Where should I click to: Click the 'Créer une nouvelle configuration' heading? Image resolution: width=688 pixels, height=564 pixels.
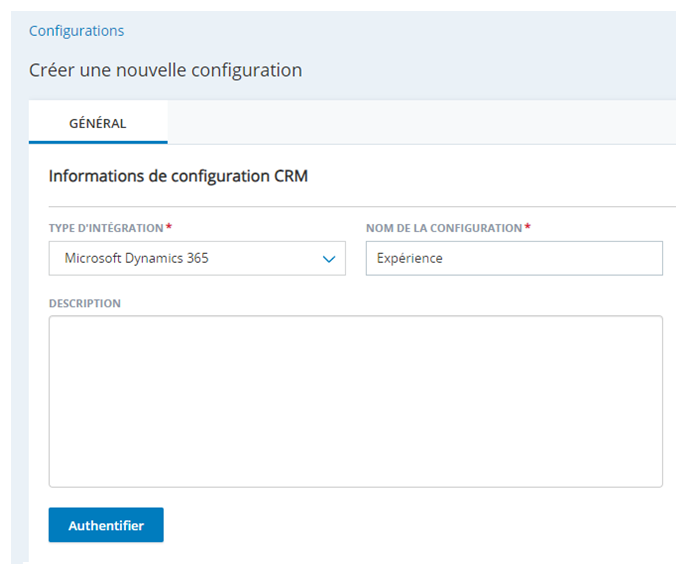(165, 70)
